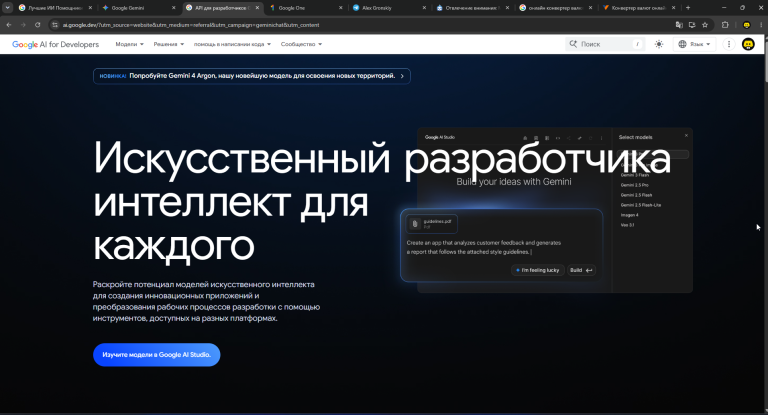Switch to the 'онлайн конвертер валют' tab

coord(555,8)
